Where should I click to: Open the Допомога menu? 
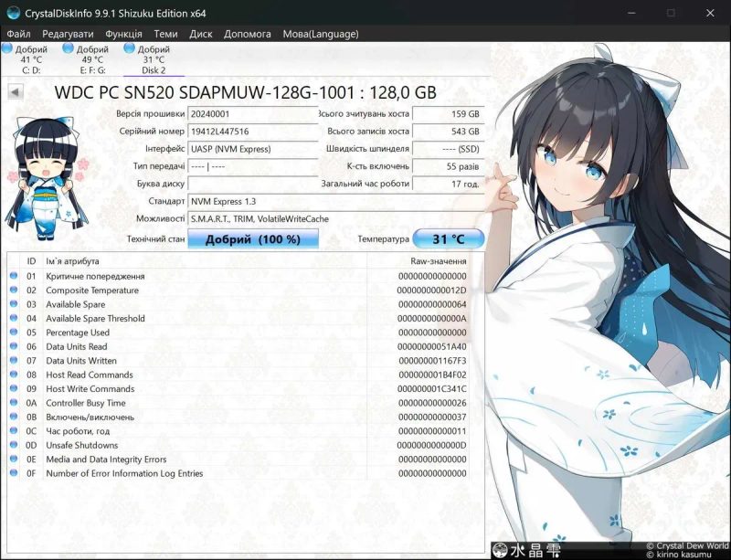tap(247, 34)
